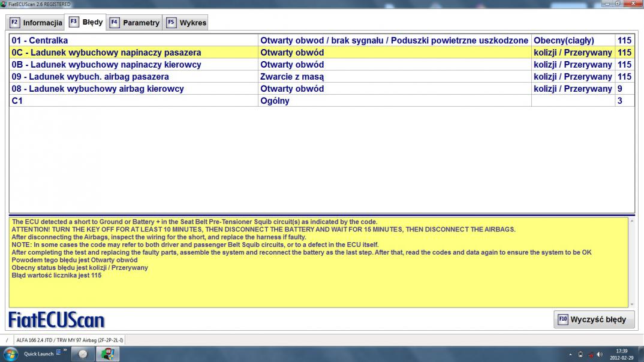The image size is (644, 362).
Task: Click the 'Ogólny' cause cell
Action: click(x=395, y=101)
